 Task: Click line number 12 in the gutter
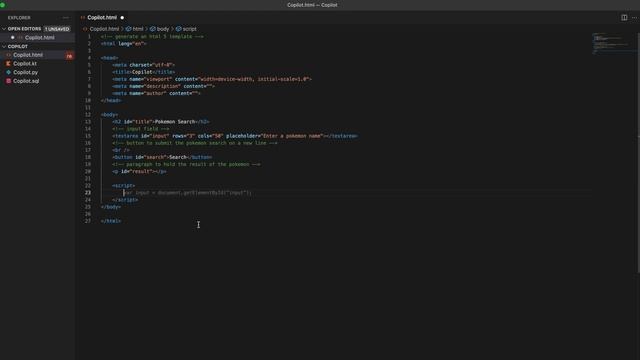pyautogui.click(x=88, y=115)
